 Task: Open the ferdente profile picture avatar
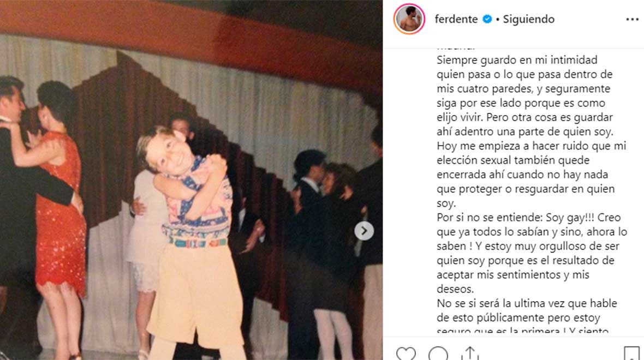(409, 19)
